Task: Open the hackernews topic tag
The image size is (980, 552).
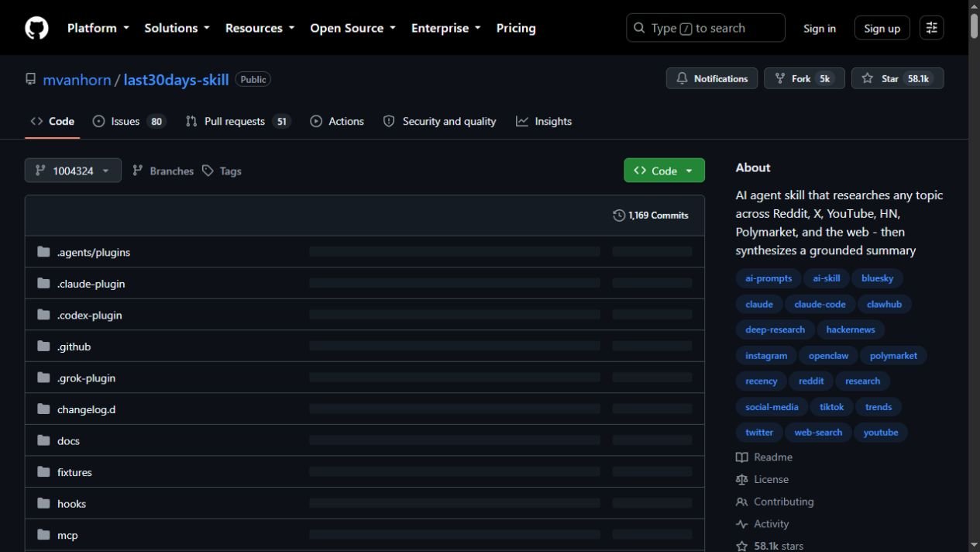Action: (x=851, y=329)
